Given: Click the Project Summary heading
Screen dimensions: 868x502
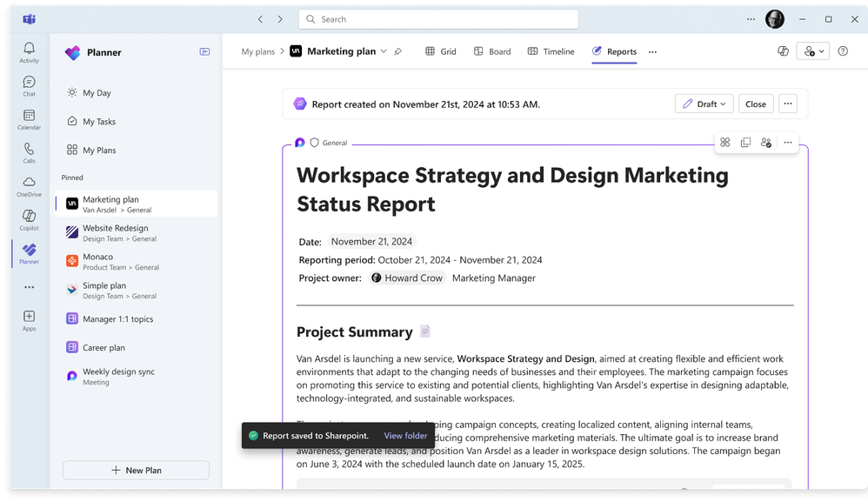Looking at the screenshot, I should point(355,332).
